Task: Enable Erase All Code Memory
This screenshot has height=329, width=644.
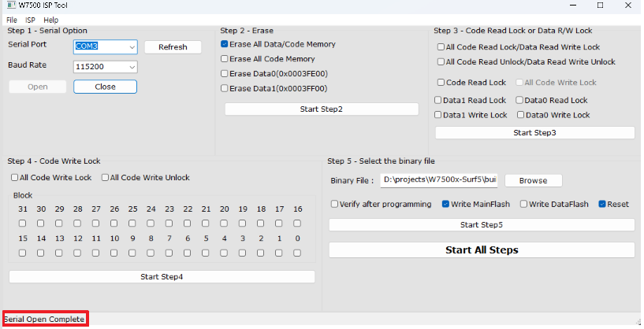Action: 224,59
